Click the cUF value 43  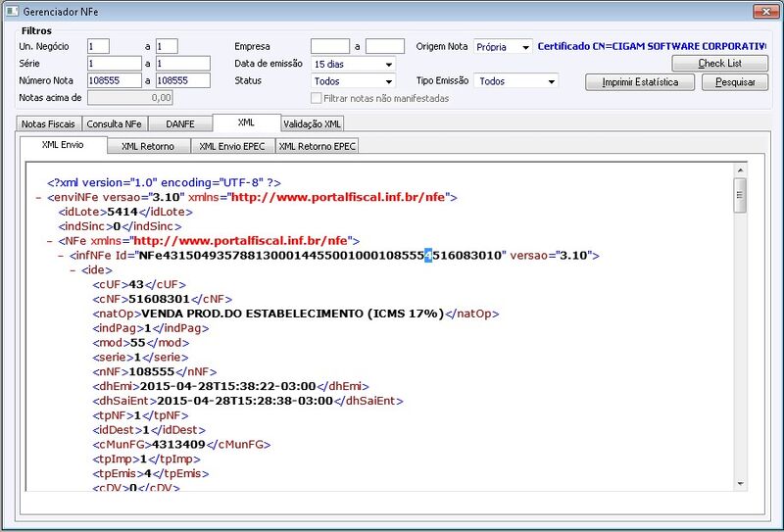(136, 284)
